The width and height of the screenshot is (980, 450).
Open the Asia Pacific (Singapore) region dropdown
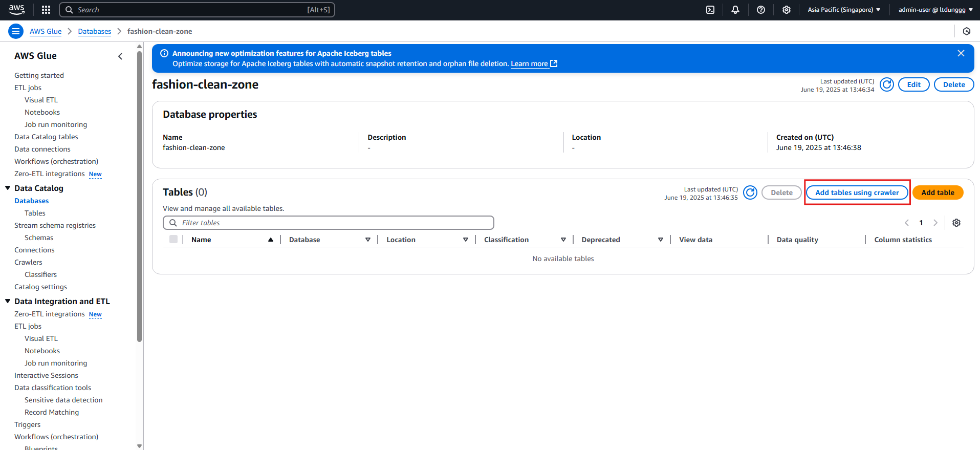[844, 10]
